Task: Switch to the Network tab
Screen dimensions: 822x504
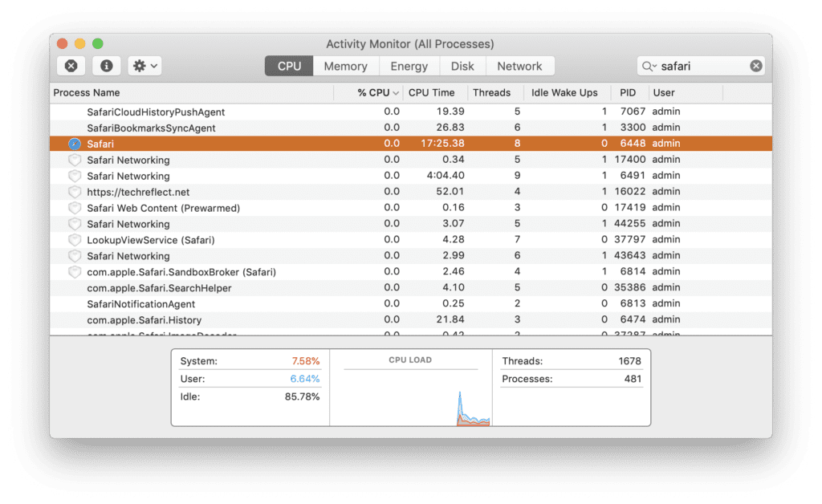Action: point(519,66)
